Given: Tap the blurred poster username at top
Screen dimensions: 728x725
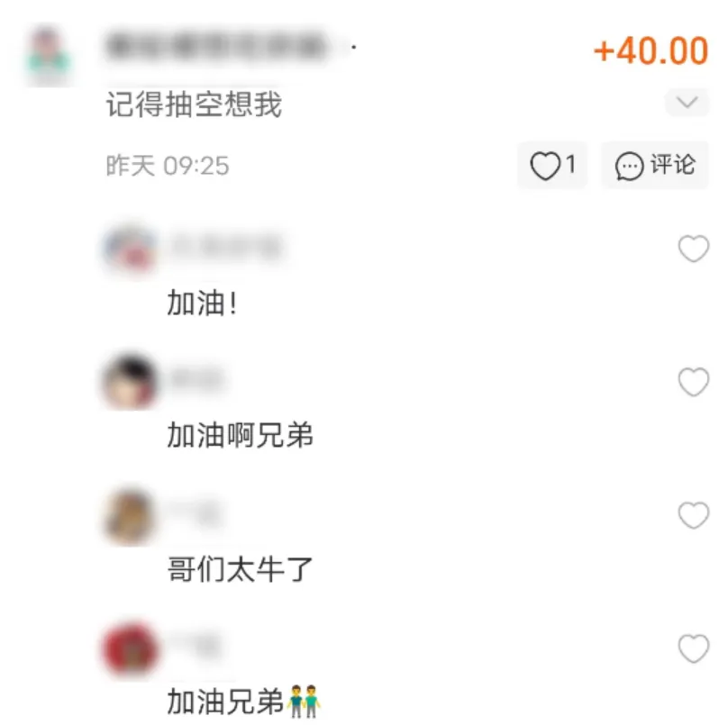Looking at the screenshot, I should [x=216, y=47].
